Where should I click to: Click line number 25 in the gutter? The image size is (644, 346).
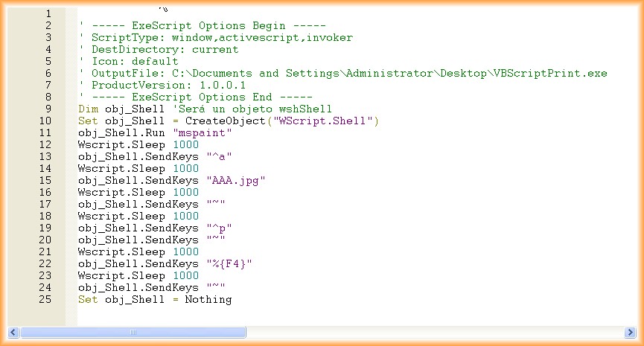(x=45, y=300)
